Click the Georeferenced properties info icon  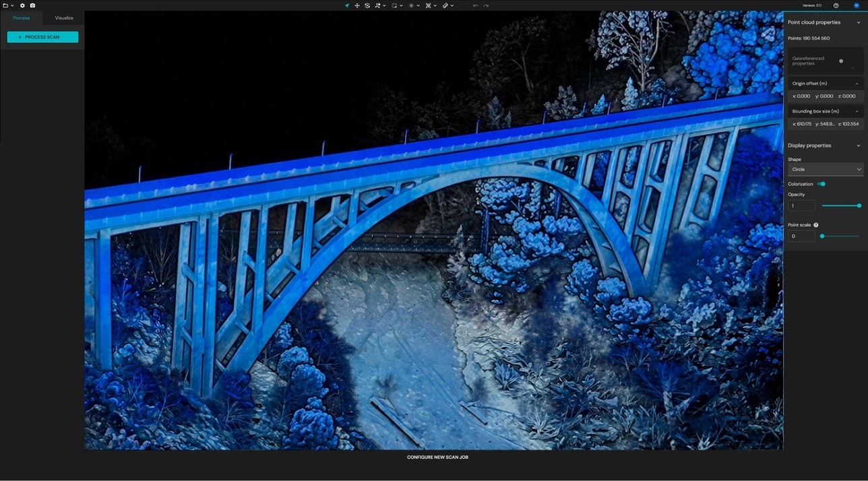(841, 61)
